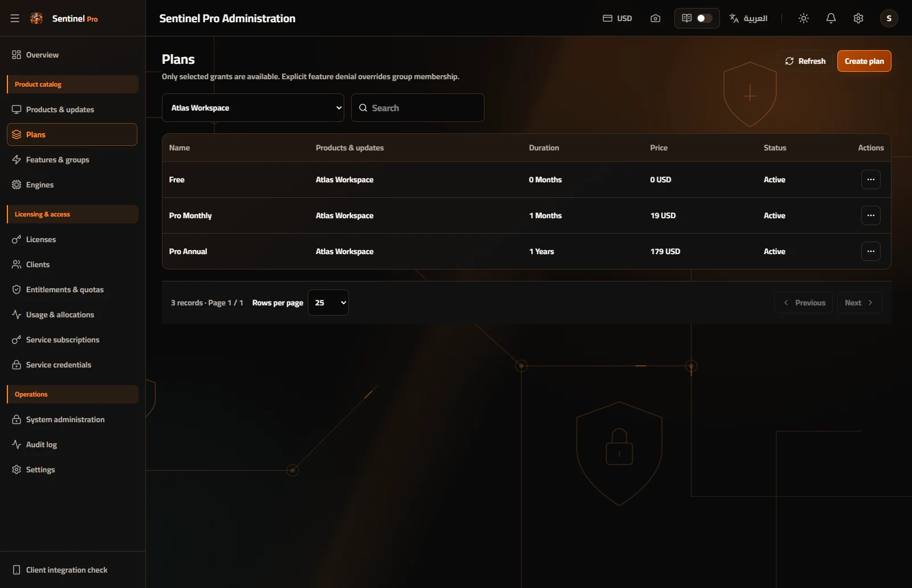
Task: Select Plans in the sidebar
Action: [x=72, y=134]
